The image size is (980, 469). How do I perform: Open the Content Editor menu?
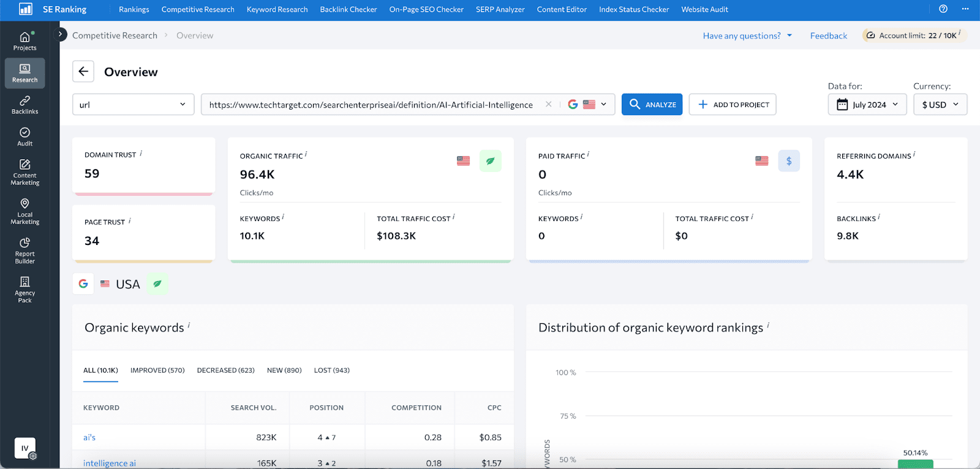click(x=562, y=9)
